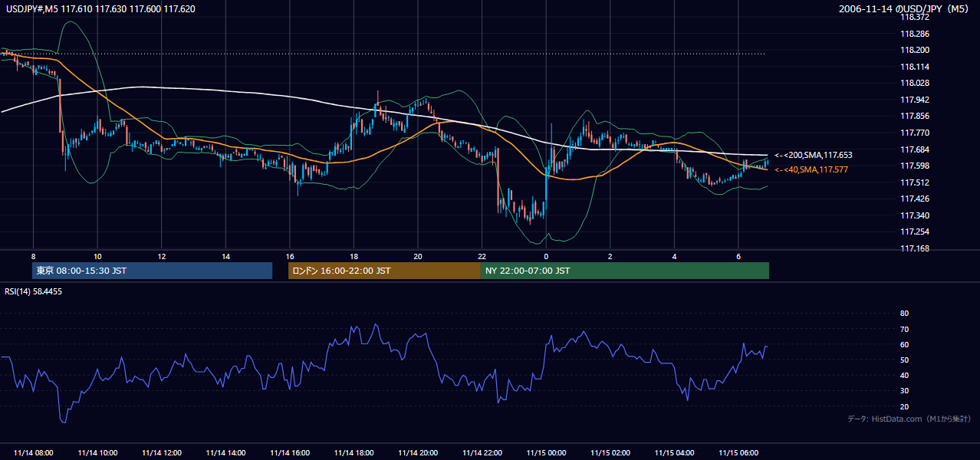The image size is (980, 460).
Task: Click the RSI(14) 58.4455 indicator label
Action: (x=34, y=291)
